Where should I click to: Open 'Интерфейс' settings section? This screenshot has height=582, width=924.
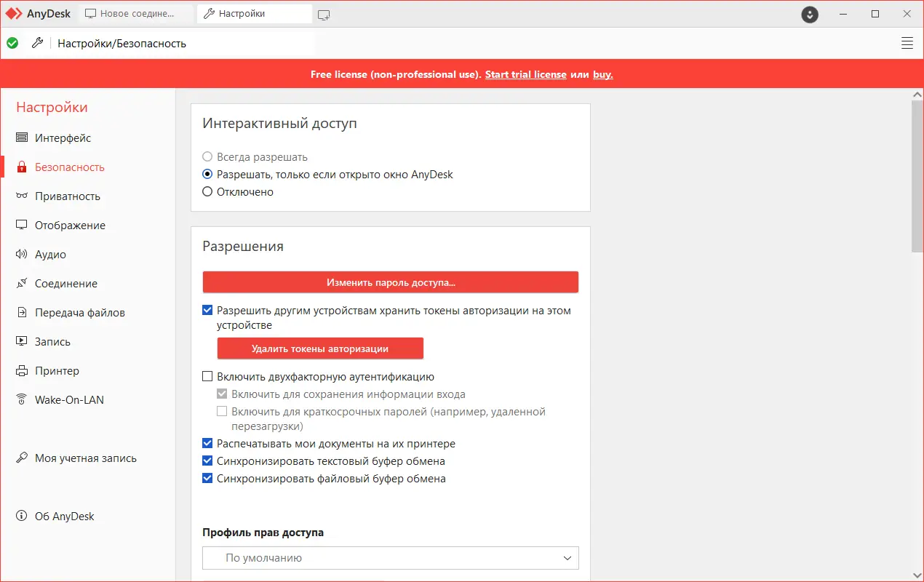pyautogui.click(x=63, y=137)
